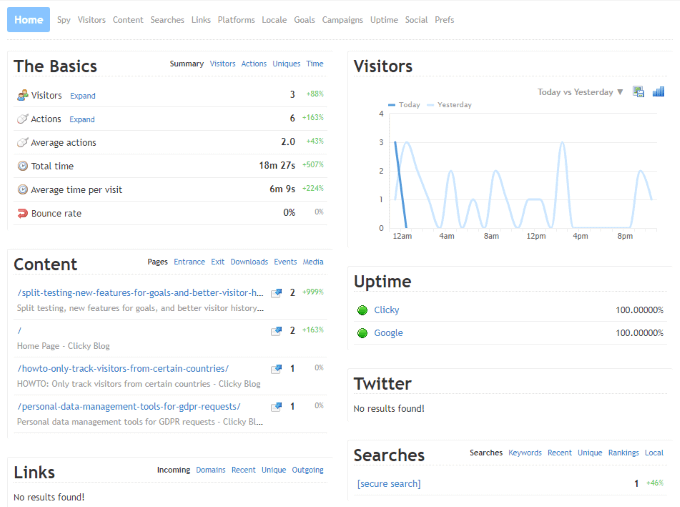Switch Content panel to Entrance tab
Screen dimensions: 680x507
(189, 262)
